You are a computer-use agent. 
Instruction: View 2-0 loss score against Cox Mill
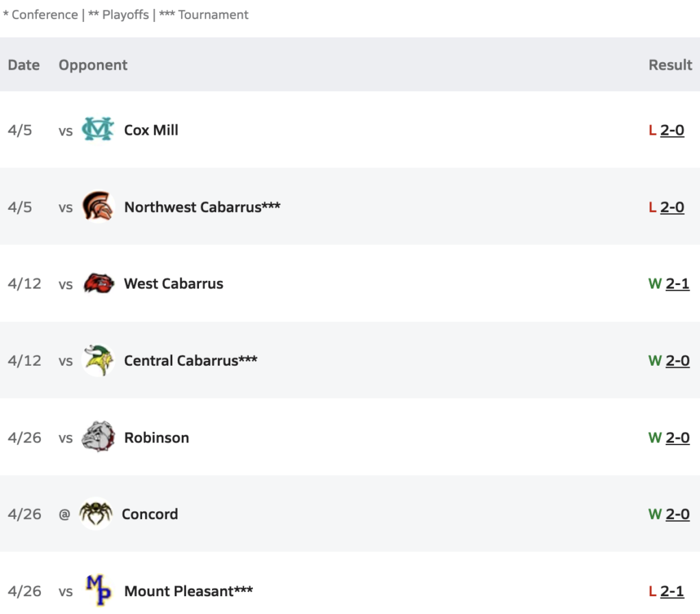(672, 130)
